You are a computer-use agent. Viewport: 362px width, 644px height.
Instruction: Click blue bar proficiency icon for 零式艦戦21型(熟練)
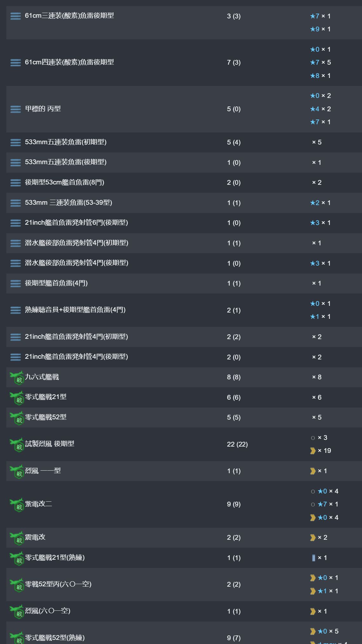coord(313,558)
